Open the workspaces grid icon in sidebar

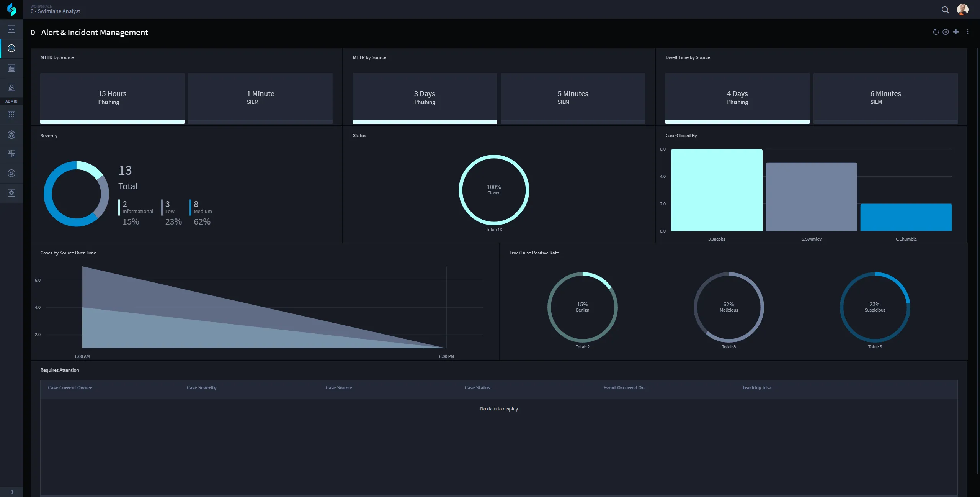[11, 29]
